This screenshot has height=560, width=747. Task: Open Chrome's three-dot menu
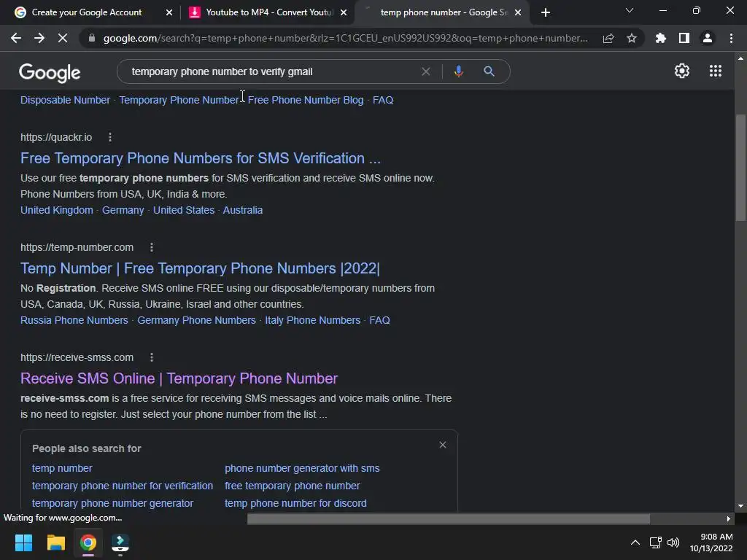[x=731, y=38]
